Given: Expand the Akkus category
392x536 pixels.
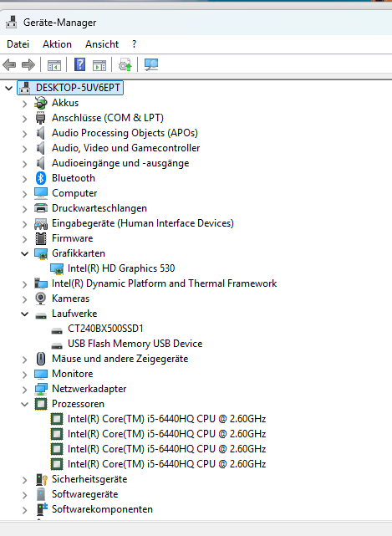Looking at the screenshot, I should [x=24, y=103].
